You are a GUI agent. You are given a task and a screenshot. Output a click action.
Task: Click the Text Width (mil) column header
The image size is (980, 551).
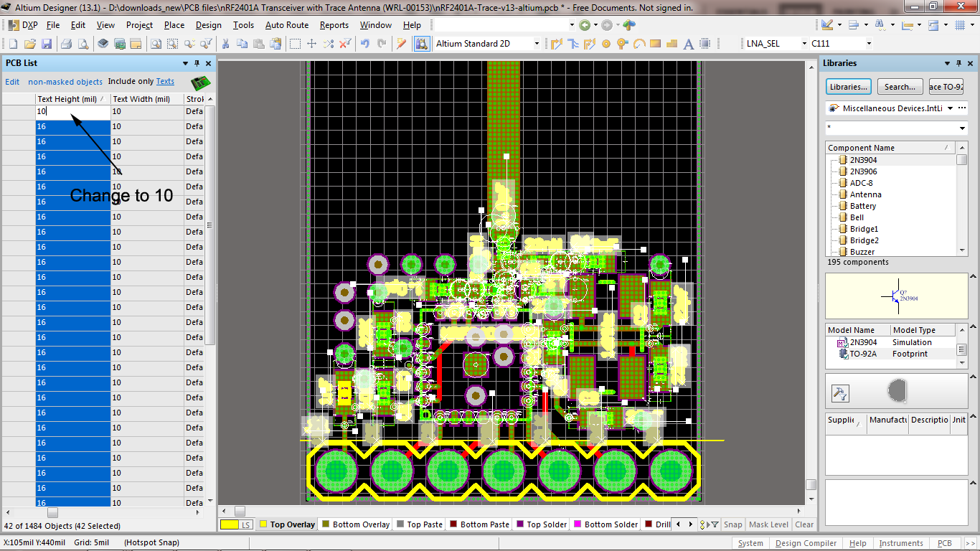coord(147,99)
